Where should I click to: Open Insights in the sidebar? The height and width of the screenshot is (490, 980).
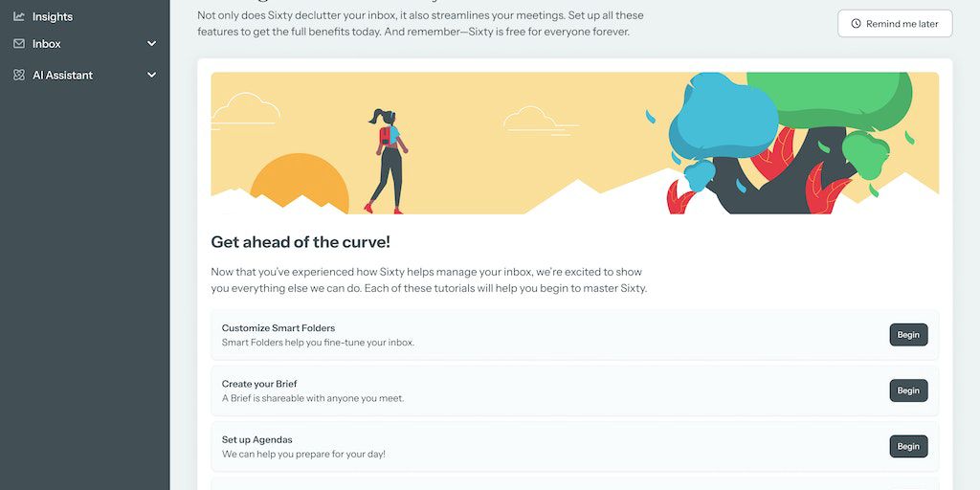(x=85, y=16)
